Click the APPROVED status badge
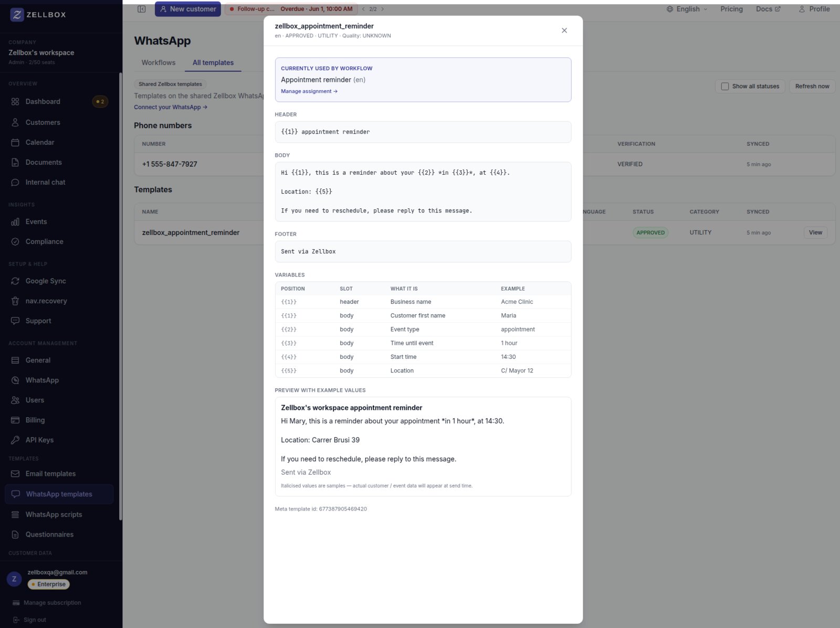This screenshot has width=840, height=628. (x=650, y=232)
